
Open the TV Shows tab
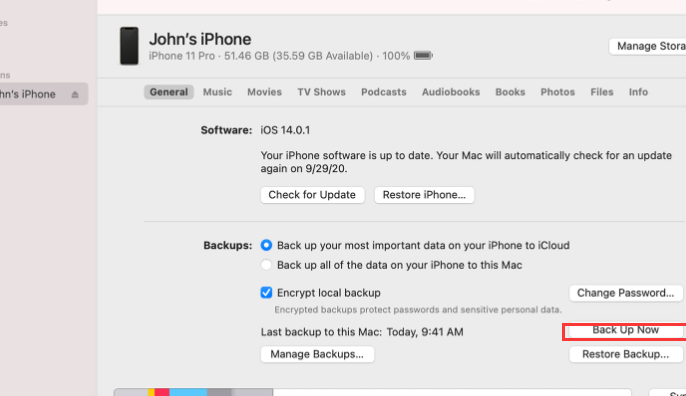322,92
